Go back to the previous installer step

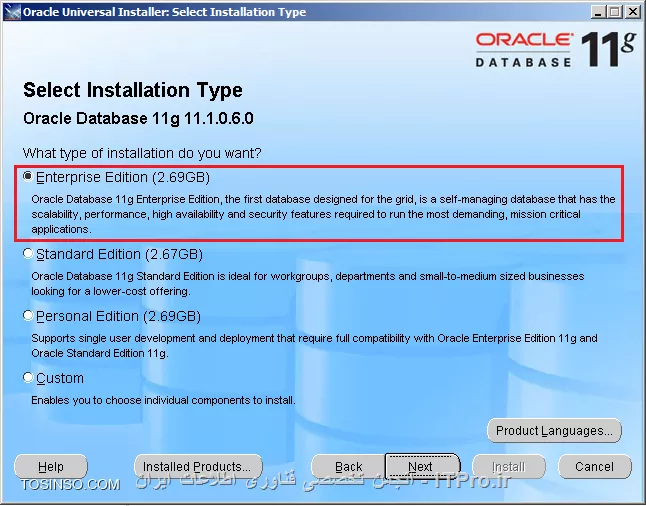pyautogui.click(x=349, y=466)
